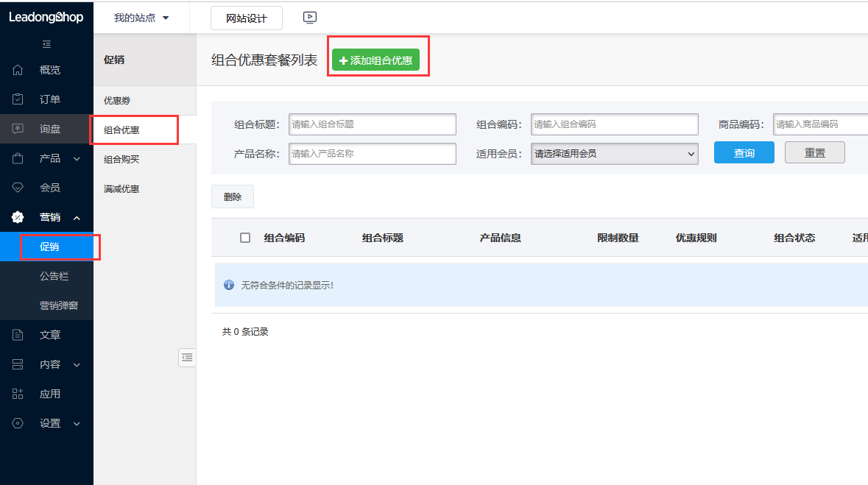The height and width of the screenshot is (485, 868).
Task: Open the 适用会员 dropdown
Action: pyautogui.click(x=614, y=154)
